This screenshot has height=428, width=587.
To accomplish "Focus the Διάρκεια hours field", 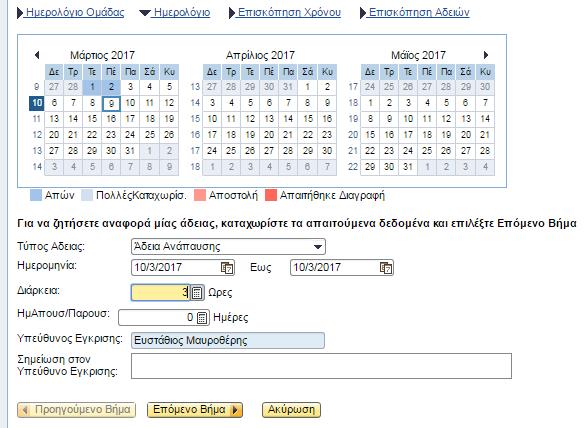I will coord(161,292).
